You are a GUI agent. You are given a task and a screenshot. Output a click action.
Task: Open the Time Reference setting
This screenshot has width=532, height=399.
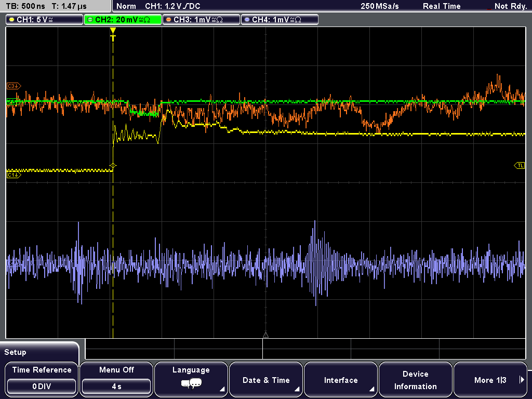tap(42, 379)
